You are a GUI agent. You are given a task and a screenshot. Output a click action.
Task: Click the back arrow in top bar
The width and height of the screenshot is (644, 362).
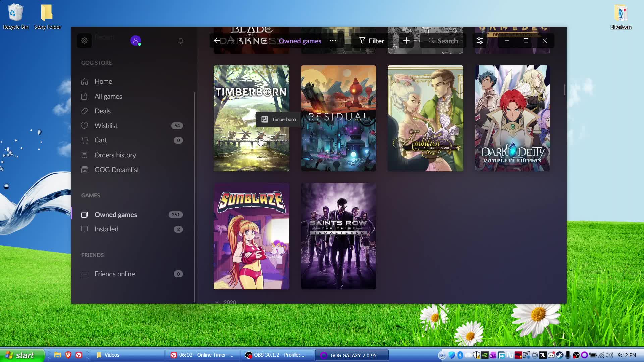[x=217, y=41]
